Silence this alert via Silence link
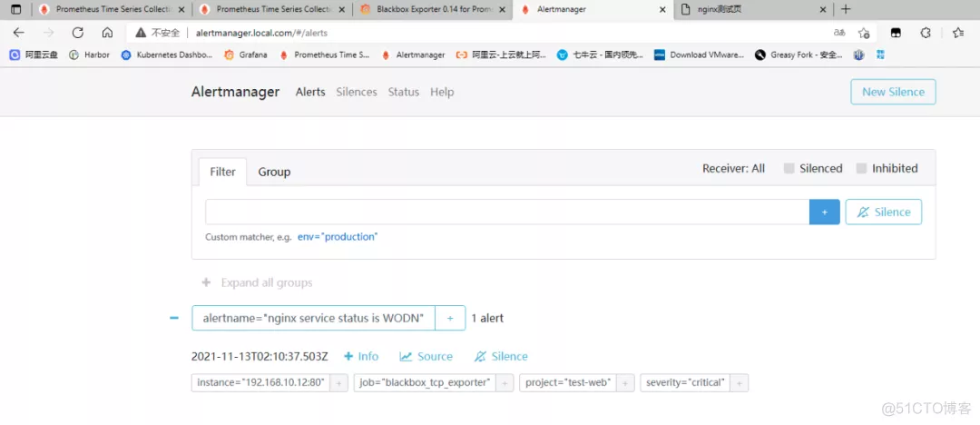980x425 pixels. coord(501,356)
